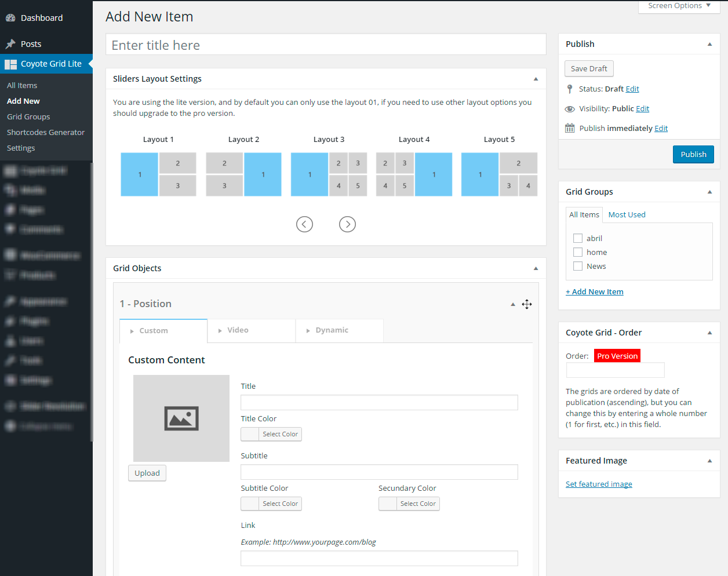The width and height of the screenshot is (728, 576).
Task: Enable the News grid group checkbox
Action: 578,266
